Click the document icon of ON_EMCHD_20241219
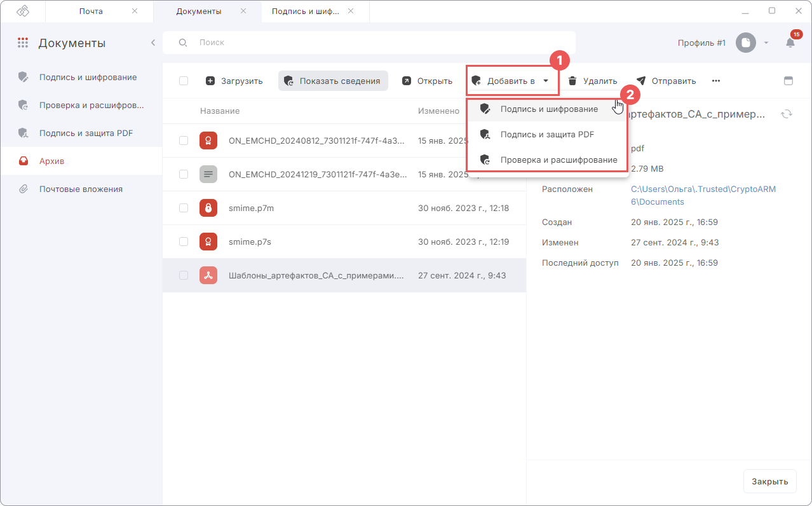 point(208,174)
